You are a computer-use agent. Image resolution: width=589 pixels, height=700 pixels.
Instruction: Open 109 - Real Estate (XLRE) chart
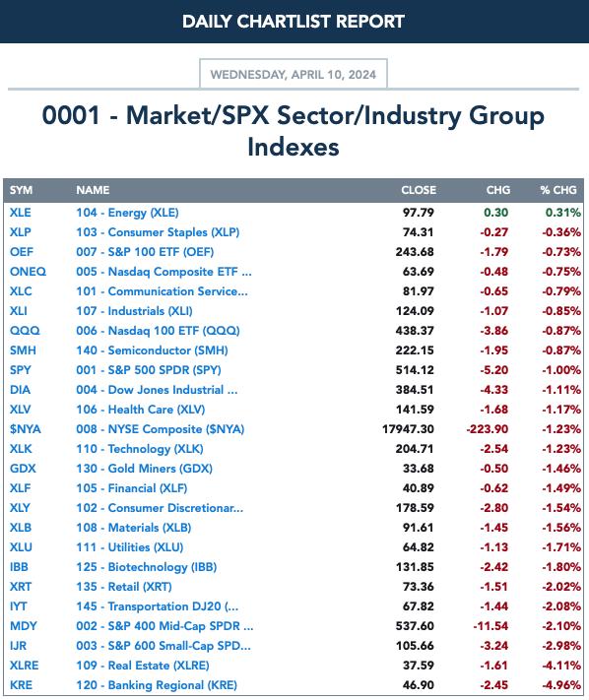click(143, 666)
